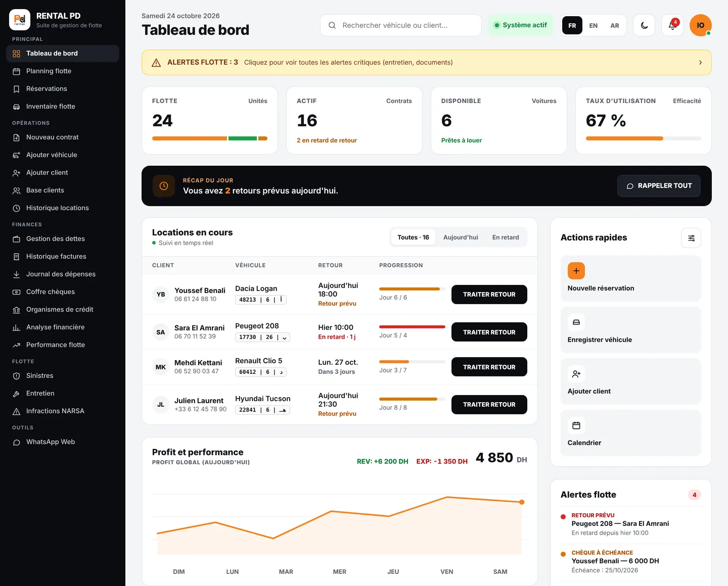This screenshot has height=586, width=728.
Task: Click the Gestion des dettes icon
Action: 16,239
